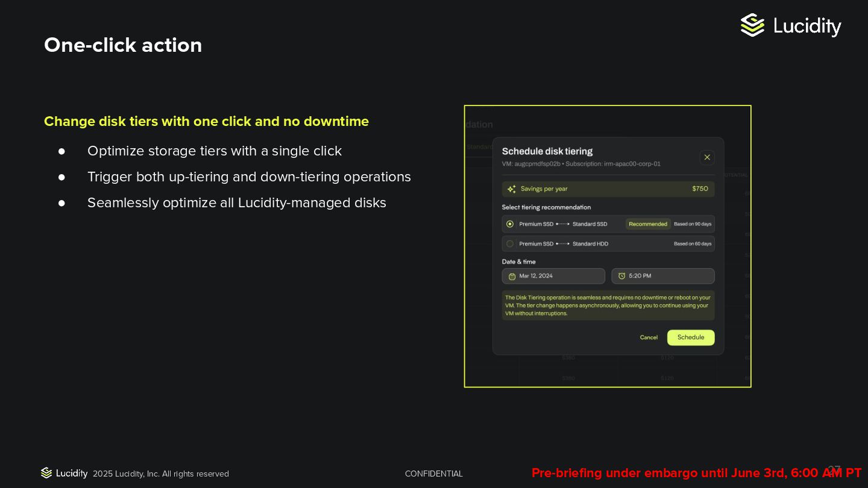
Task: Click bullet about up-tiering and down-tiering
Action: coord(249,177)
